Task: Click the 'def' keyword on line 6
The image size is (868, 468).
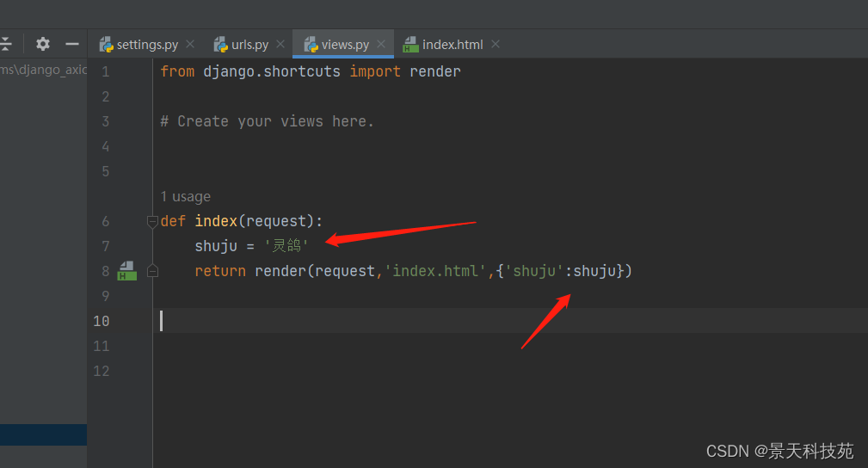Action: [x=173, y=221]
